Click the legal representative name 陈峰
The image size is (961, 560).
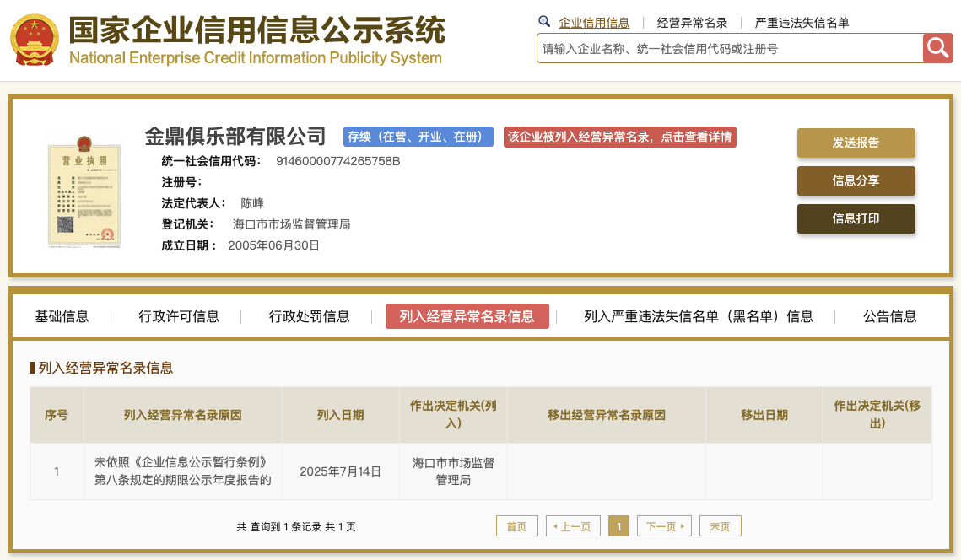[252, 203]
